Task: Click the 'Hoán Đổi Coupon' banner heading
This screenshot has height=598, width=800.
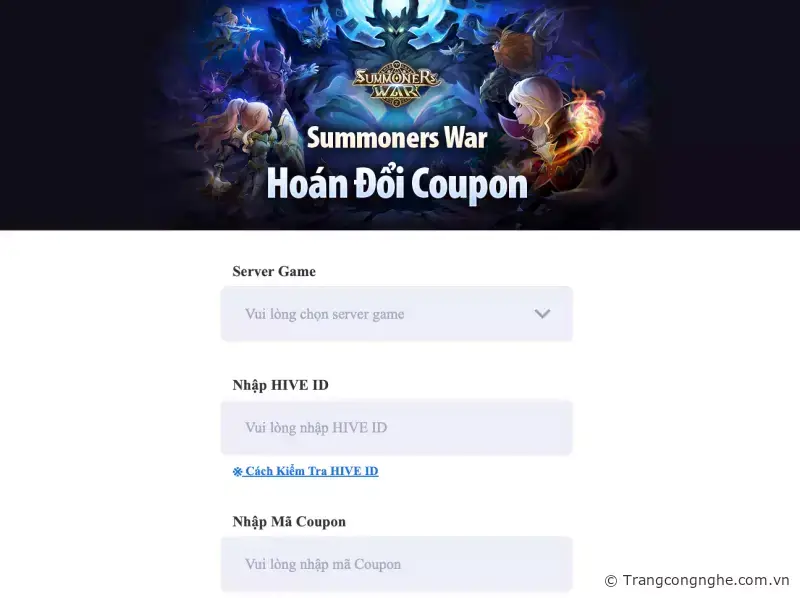Action: coord(397,184)
